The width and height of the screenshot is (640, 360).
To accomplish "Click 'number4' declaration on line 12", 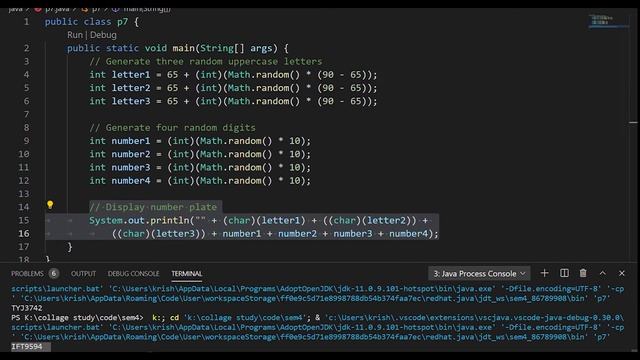I will click(x=131, y=180).
